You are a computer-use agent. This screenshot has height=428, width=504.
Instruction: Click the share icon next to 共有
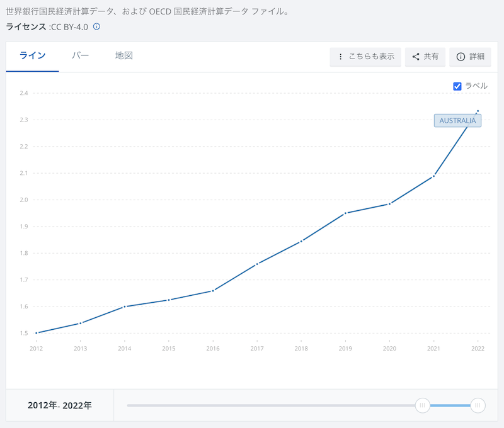pyautogui.click(x=416, y=57)
